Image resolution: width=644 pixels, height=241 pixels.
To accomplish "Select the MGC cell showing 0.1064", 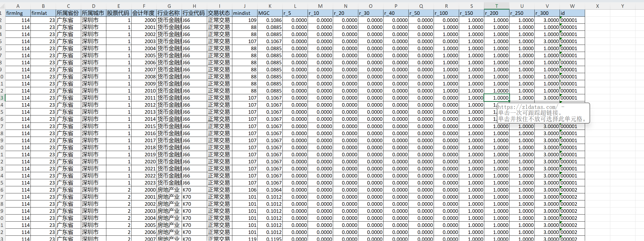I will click(270, 190).
